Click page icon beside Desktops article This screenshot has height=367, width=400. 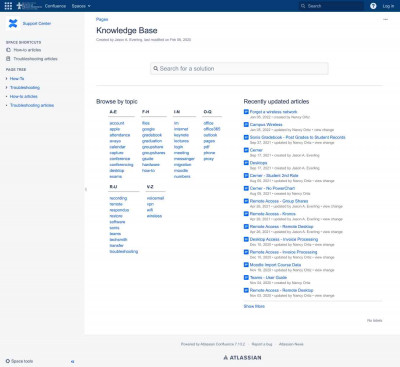point(246,163)
